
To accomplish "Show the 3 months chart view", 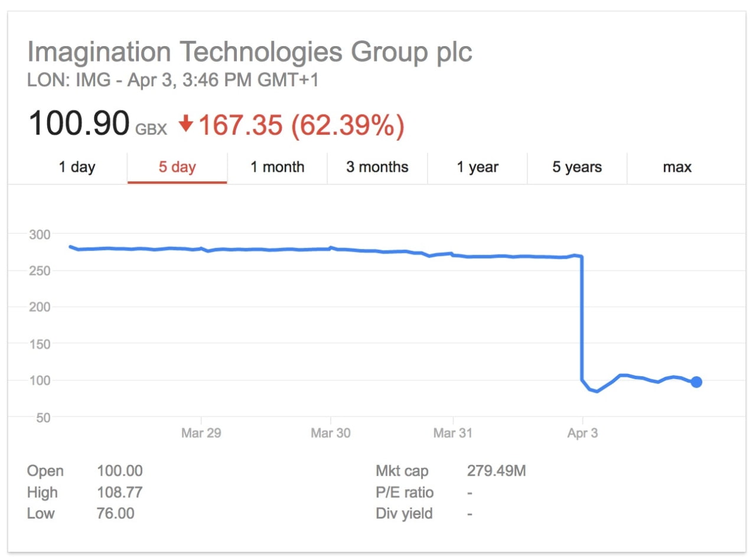I will [x=377, y=167].
